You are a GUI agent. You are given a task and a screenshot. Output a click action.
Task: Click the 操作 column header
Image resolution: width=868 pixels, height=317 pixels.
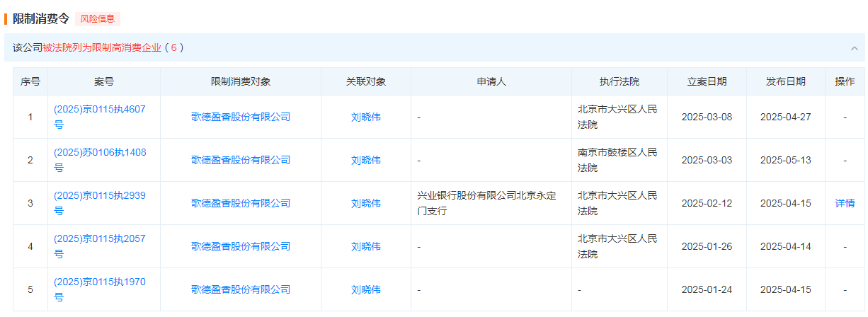845,81
